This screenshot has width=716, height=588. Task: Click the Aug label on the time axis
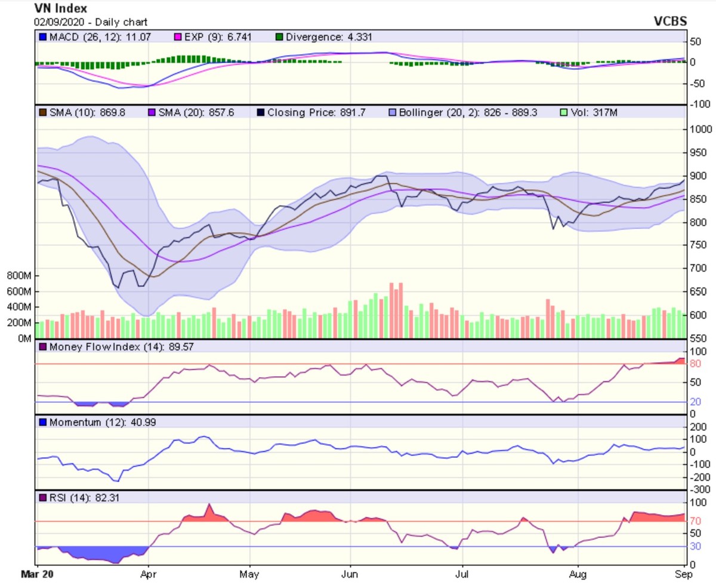click(578, 577)
